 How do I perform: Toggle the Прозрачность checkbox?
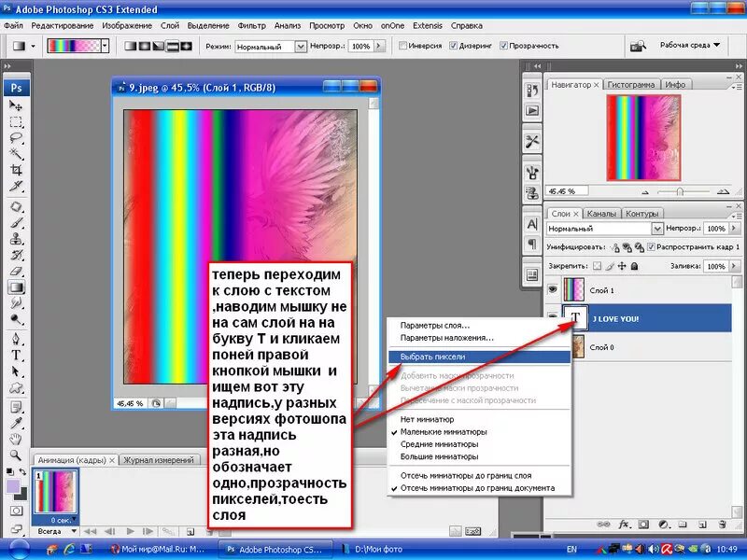tap(503, 46)
